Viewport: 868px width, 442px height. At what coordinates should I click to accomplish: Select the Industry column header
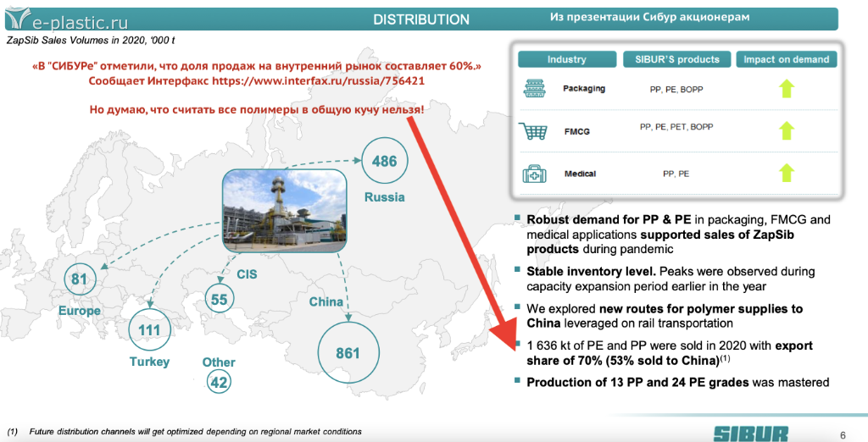tap(566, 59)
